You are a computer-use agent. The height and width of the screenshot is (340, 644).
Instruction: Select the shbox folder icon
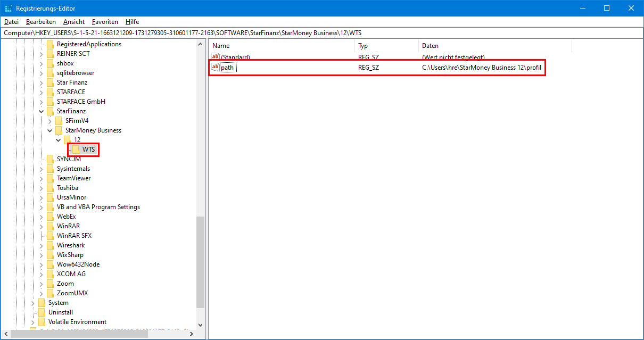pyautogui.click(x=51, y=63)
